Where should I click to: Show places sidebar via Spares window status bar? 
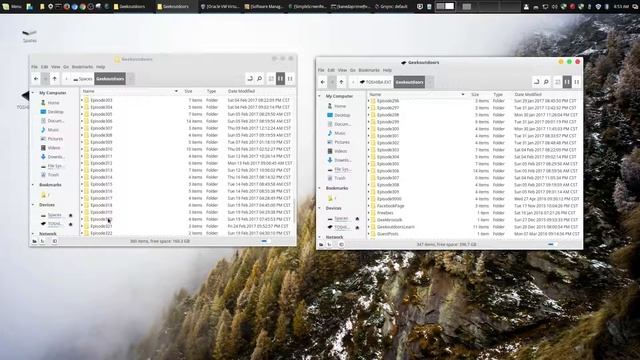[x=35, y=241]
